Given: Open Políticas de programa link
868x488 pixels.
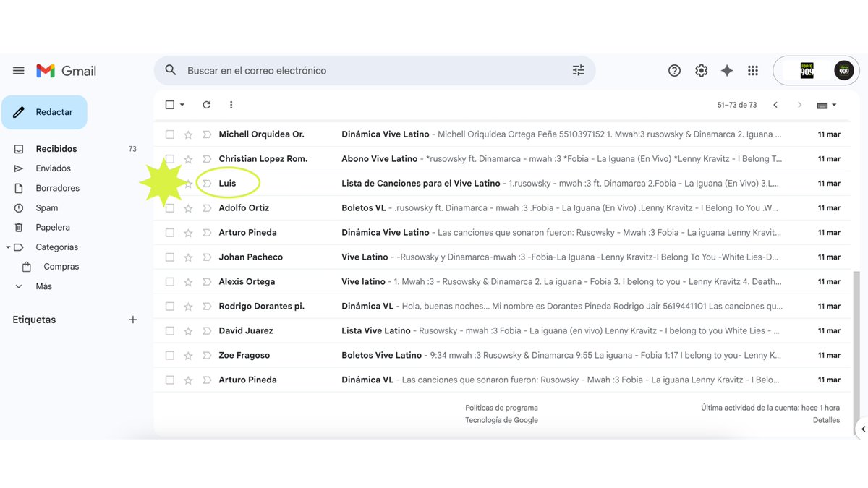Looking at the screenshot, I should pos(501,408).
